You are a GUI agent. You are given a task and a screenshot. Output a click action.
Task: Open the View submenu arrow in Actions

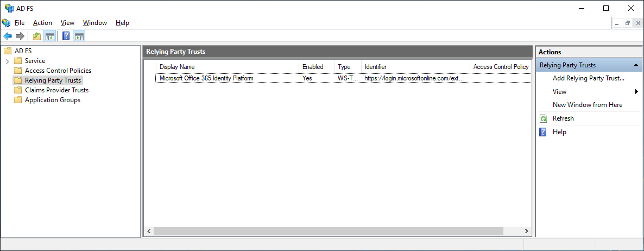click(636, 92)
